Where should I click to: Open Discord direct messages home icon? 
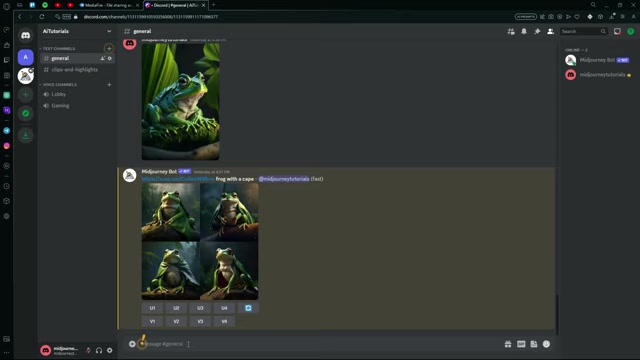(25, 36)
